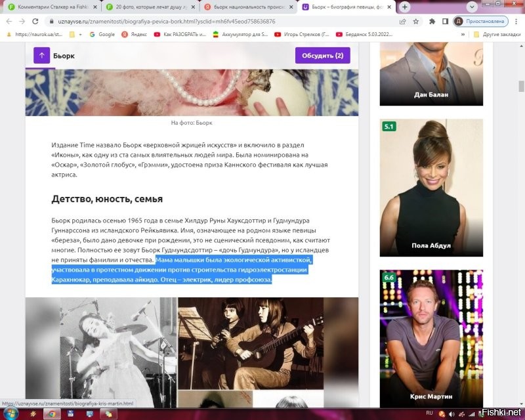The height and width of the screenshot is (420, 525).
Task: Switch to the Комментарии Сталкер на Fishki tab
Action: point(48,7)
